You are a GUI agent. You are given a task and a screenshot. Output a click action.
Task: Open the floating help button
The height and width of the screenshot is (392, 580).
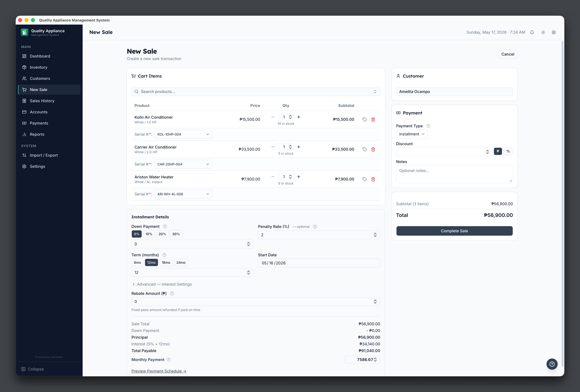552,364
